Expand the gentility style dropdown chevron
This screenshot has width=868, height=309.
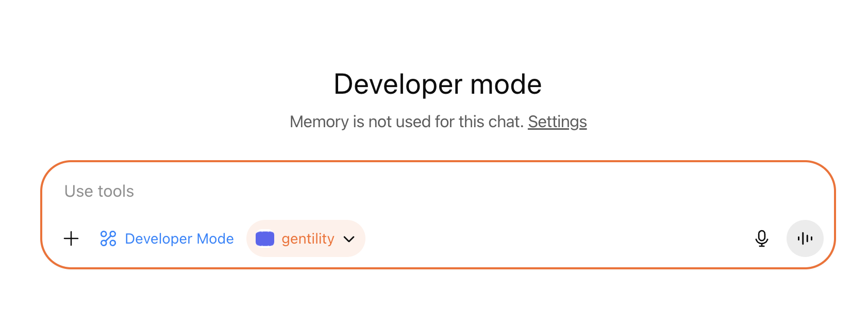[x=348, y=239]
